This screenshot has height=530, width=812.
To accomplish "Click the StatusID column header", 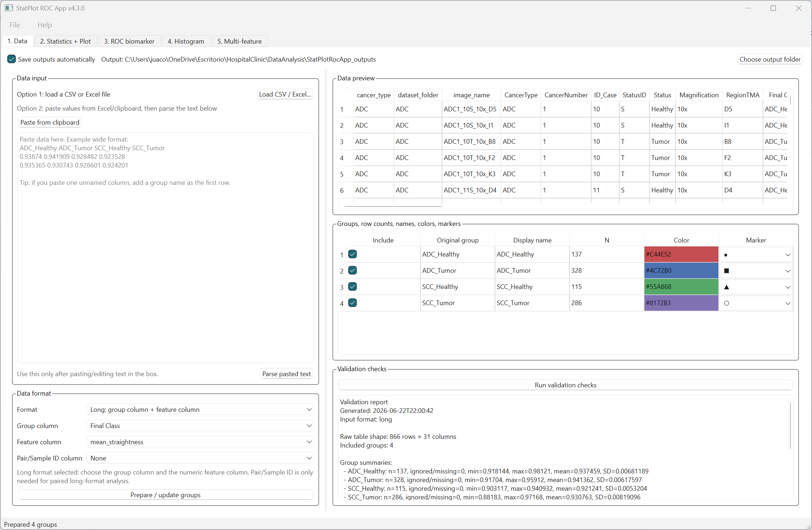I will [x=634, y=95].
